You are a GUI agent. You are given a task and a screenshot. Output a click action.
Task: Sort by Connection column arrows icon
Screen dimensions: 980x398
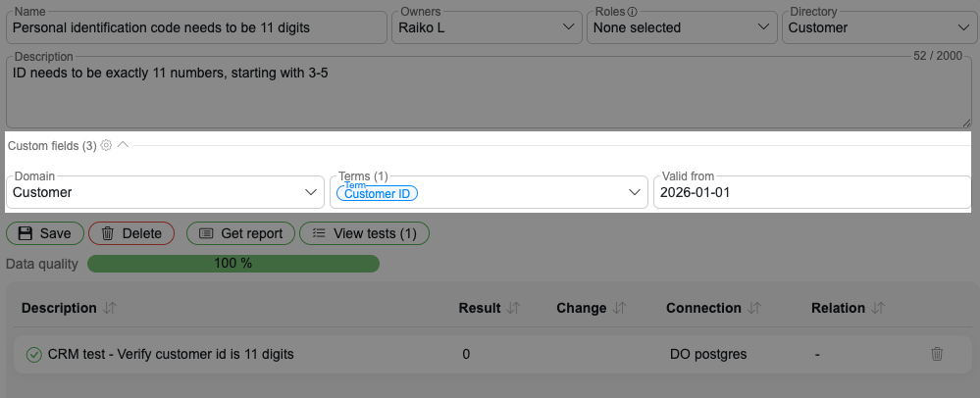(x=753, y=308)
